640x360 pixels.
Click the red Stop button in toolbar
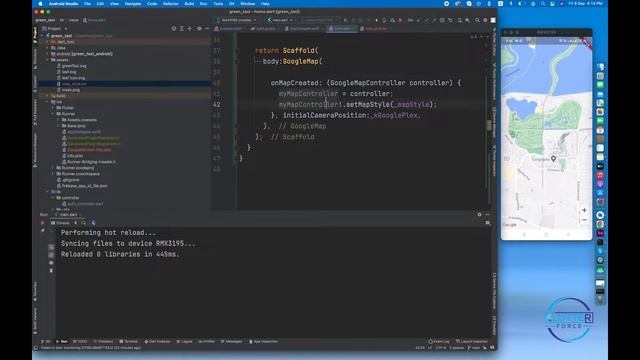pyautogui.click(x=400, y=20)
